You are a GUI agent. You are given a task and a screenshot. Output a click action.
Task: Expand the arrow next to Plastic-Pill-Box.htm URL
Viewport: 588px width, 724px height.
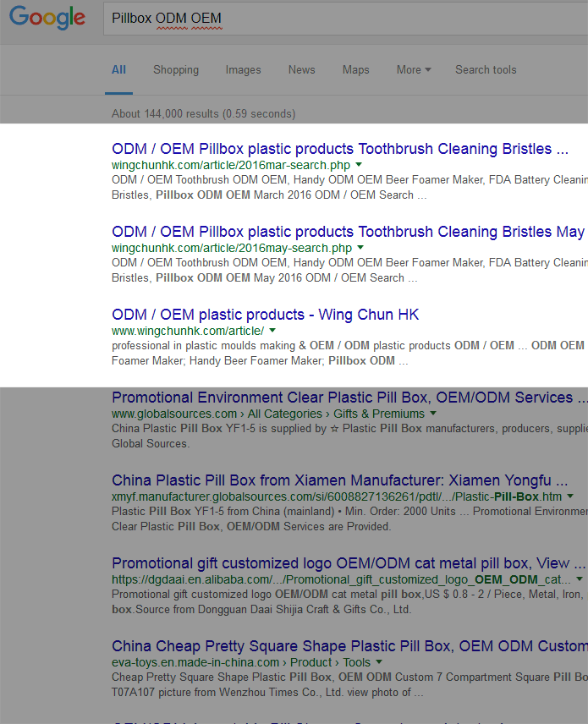570,496
